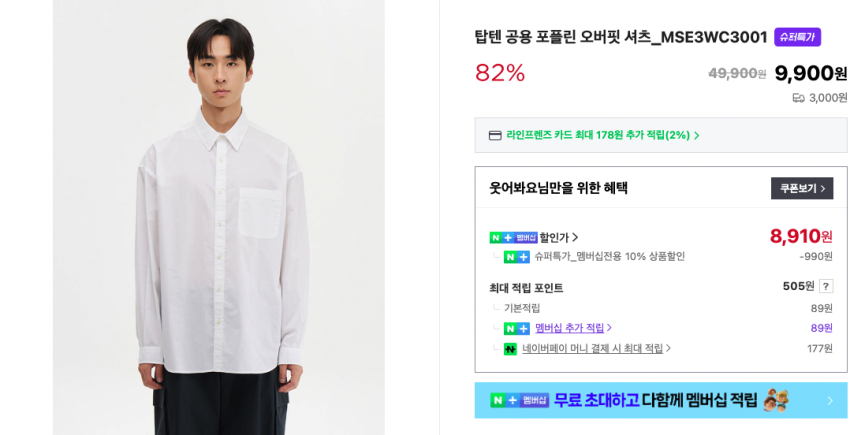Click the N+ icon beside 슈퍼특가_멤버십전용 text
This screenshot has width=850, height=435.
(x=517, y=257)
